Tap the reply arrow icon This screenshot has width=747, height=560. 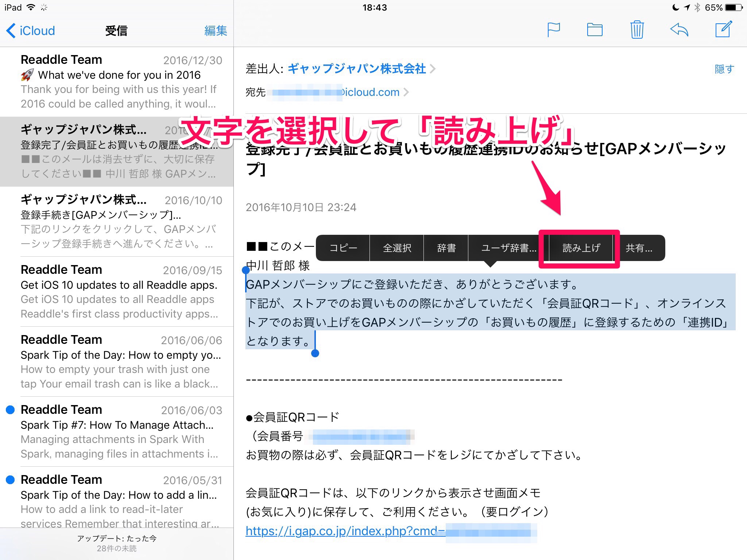click(x=679, y=30)
